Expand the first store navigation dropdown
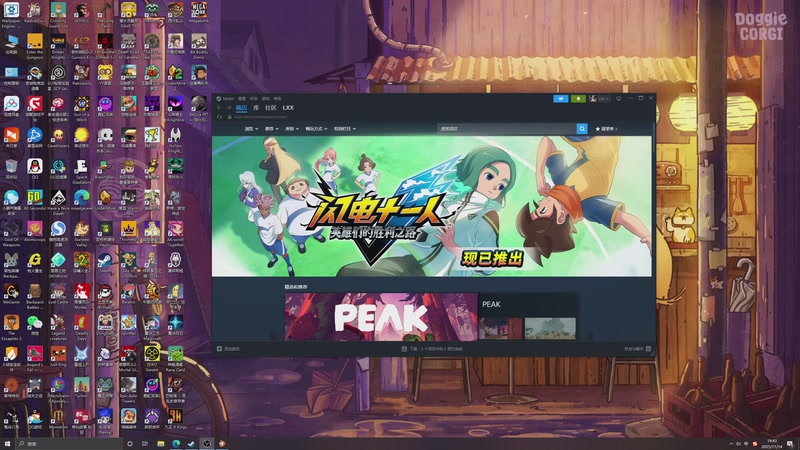This screenshot has width=800, height=450. pyautogui.click(x=251, y=129)
